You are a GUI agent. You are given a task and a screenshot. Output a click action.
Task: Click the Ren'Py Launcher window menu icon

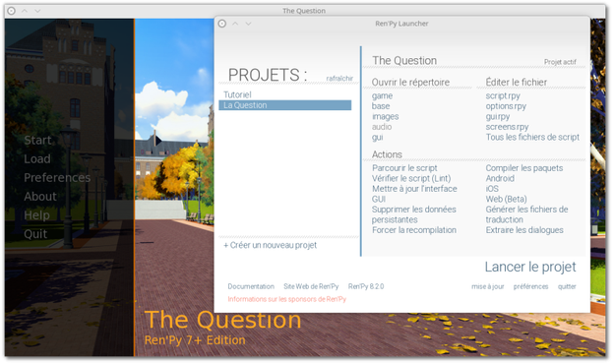(x=222, y=24)
